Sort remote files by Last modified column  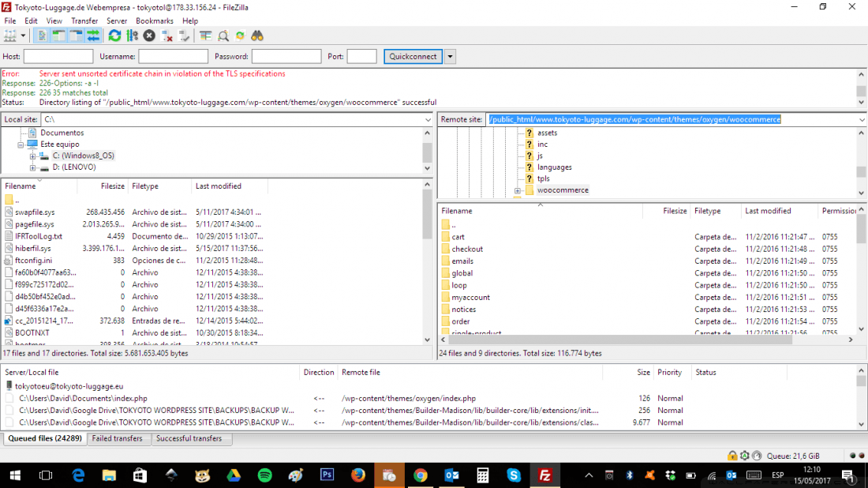click(x=780, y=211)
